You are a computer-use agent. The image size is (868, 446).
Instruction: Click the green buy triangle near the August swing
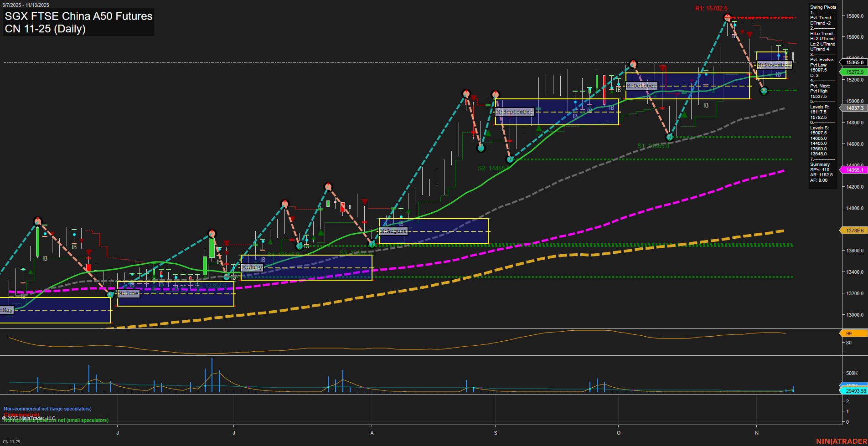click(408, 211)
